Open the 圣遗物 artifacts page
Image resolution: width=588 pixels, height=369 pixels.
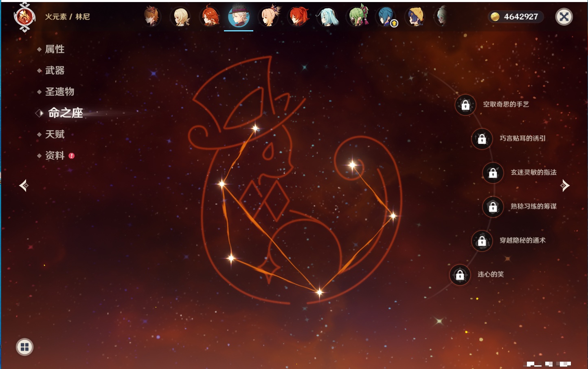click(x=59, y=92)
